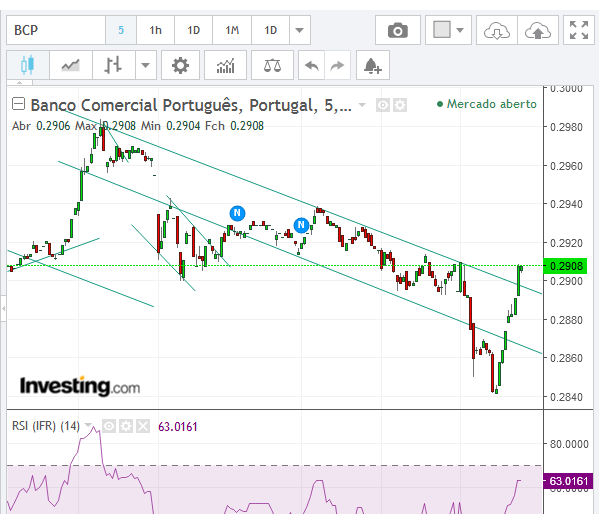Click the 0.2960 price axis label
Screen dimensions: 601x514
566,166
